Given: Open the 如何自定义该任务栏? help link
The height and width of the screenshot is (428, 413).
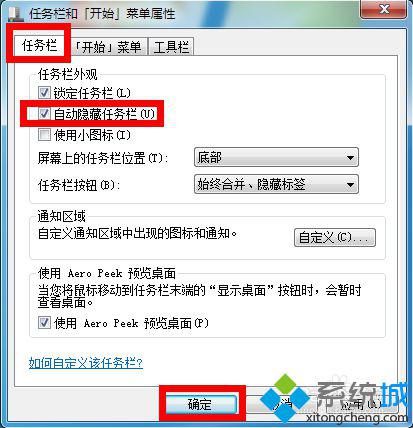Looking at the screenshot, I should 86,363.
